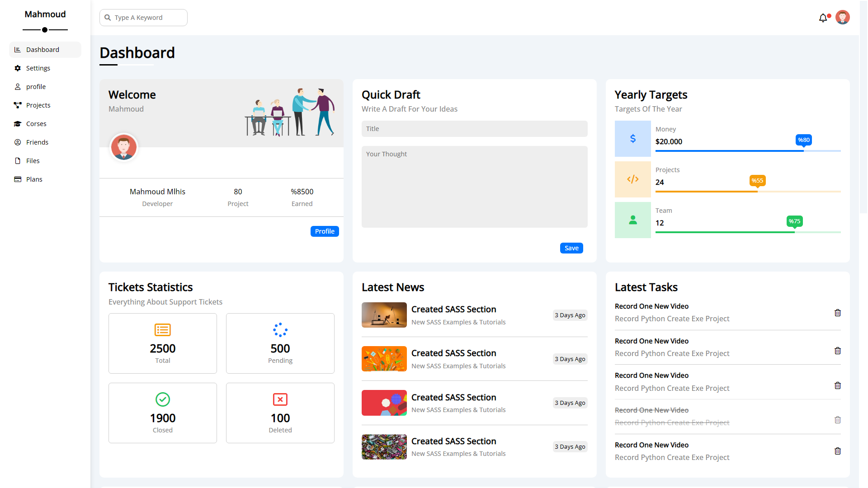The image size is (868, 488).
Task: Click the notification bell icon
Action: [823, 18]
